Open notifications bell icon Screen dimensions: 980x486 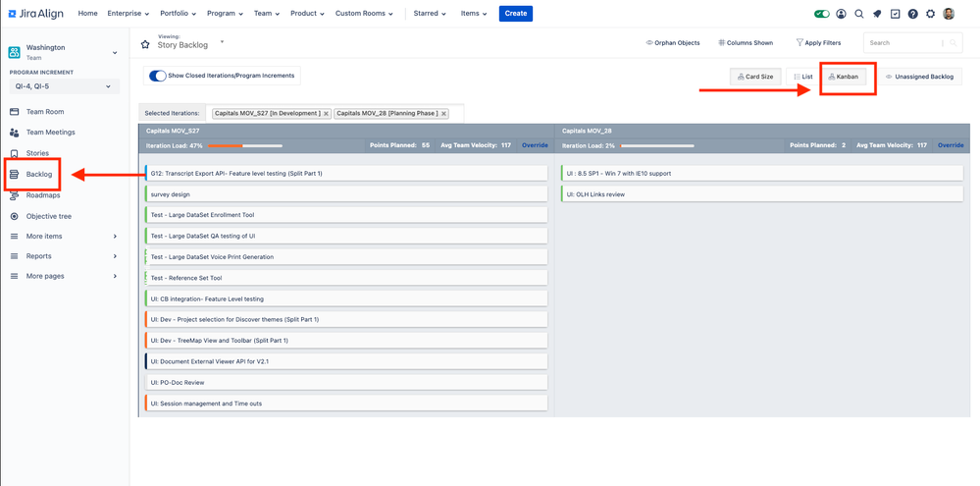click(878, 14)
